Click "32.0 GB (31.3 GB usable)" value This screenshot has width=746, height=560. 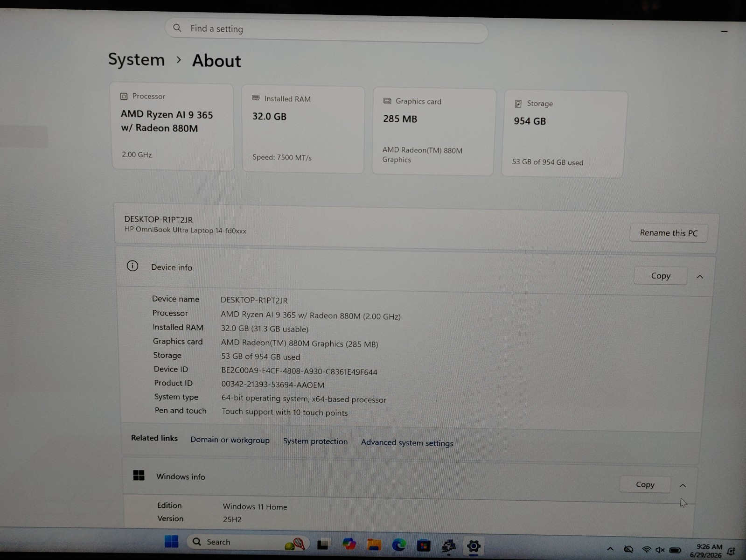(265, 329)
